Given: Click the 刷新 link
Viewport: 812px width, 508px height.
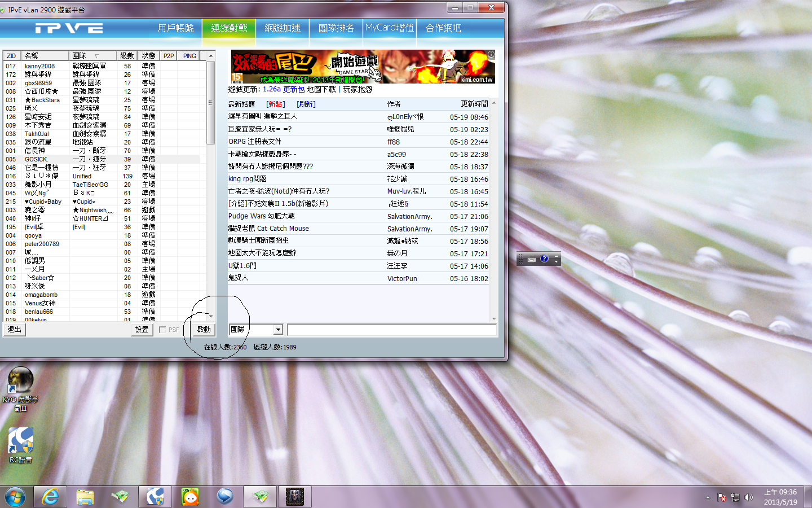Looking at the screenshot, I should click(306, 104).
